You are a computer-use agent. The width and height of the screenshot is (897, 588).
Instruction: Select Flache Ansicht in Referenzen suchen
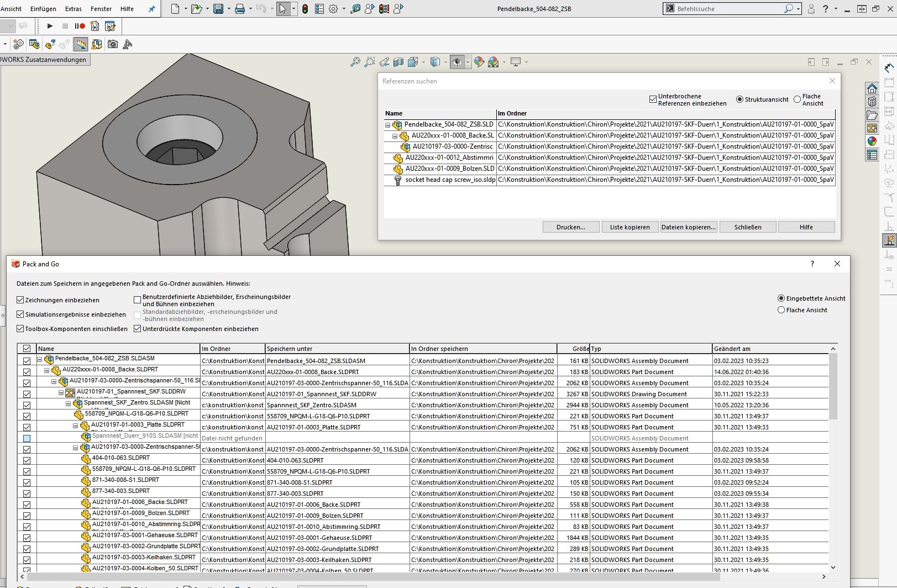(797, 99)
